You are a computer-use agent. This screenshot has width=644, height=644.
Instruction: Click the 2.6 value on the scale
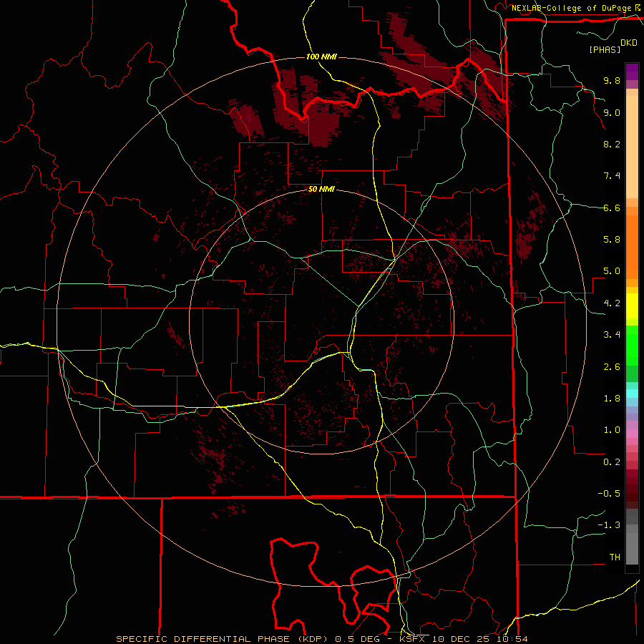(x=612, y=367)
